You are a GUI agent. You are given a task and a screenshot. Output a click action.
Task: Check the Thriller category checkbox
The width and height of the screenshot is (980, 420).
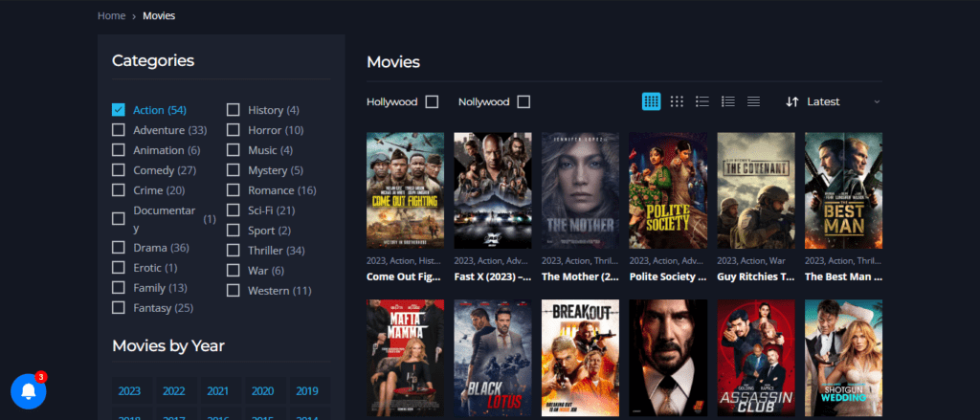(x=234, y=251)
